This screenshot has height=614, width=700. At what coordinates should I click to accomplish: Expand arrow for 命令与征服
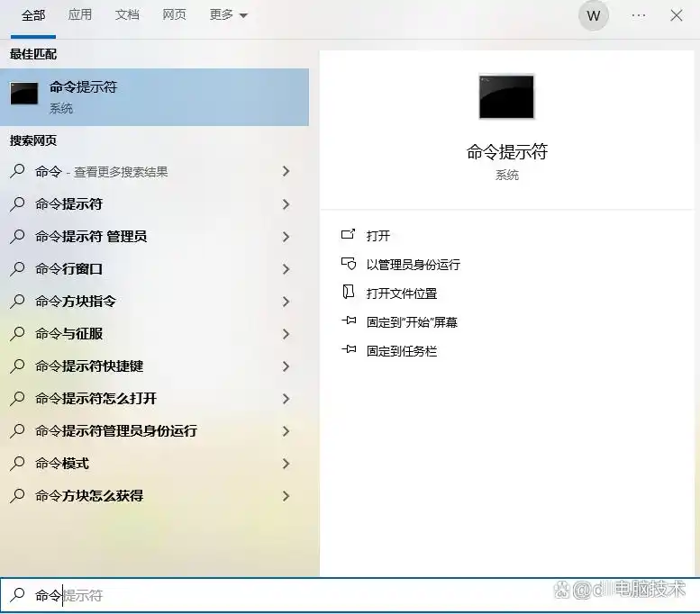click(286, 334)
